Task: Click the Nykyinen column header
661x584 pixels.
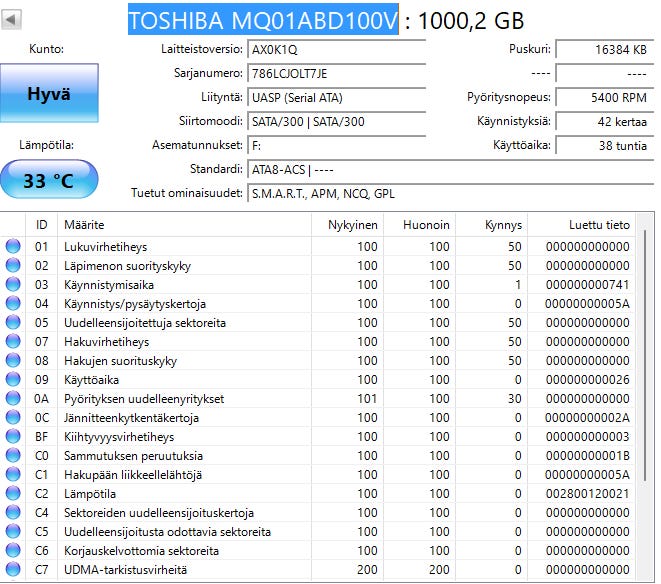Action: (347, 225)
